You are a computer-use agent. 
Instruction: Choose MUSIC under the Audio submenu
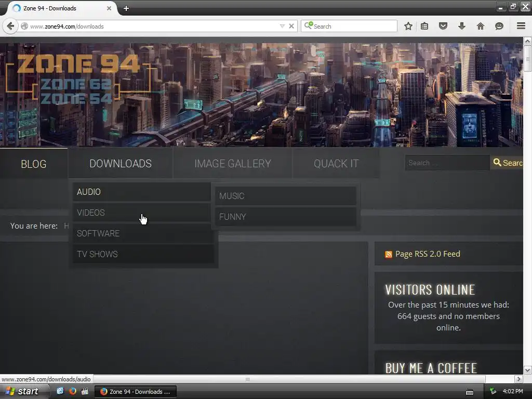click(x=286, y=196)
